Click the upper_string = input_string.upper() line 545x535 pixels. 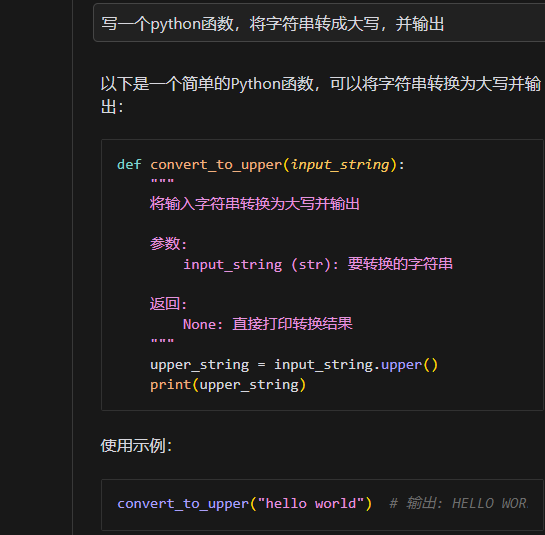tap(294, 365)
